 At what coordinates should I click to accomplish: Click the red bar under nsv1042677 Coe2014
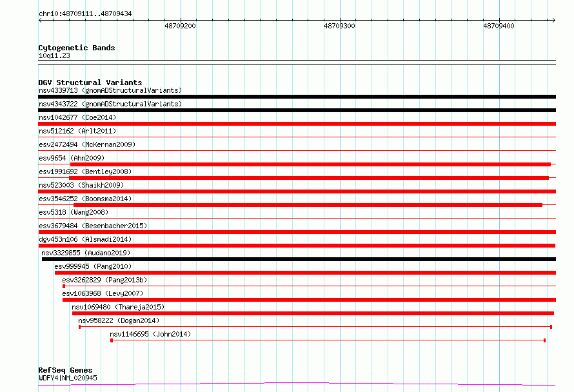click(297, 124)
